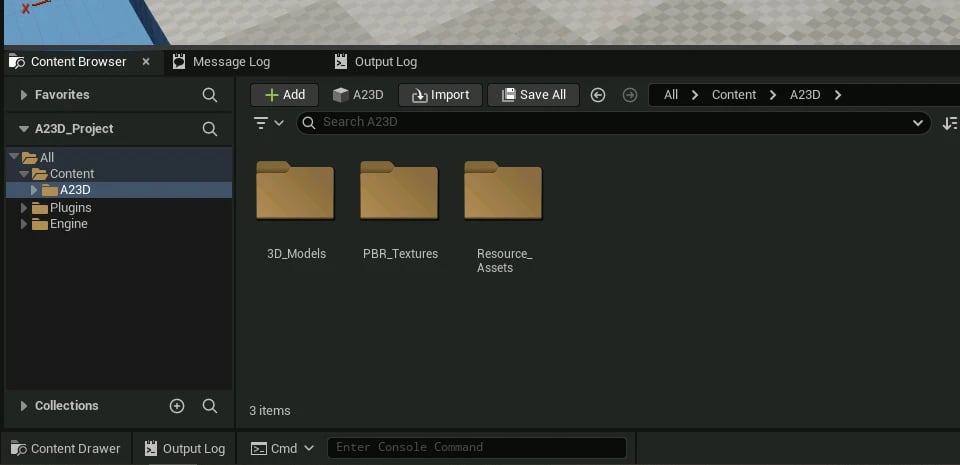Open the filters dropdown menu
Image resolution: width=960 pixels, height=465 pixels.
pos(269,123)
